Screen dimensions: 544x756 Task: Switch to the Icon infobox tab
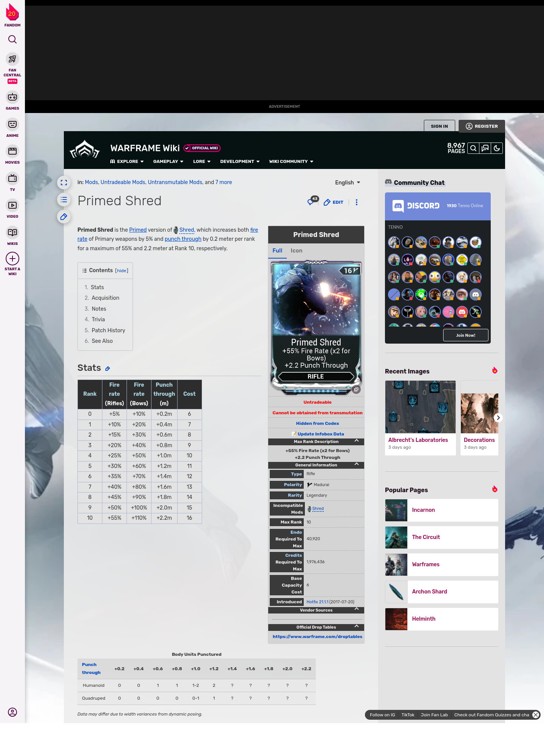297,251
